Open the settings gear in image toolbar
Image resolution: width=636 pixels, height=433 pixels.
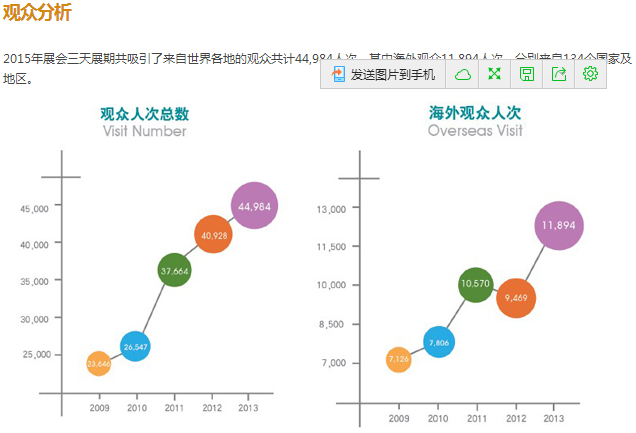point(590,75)
